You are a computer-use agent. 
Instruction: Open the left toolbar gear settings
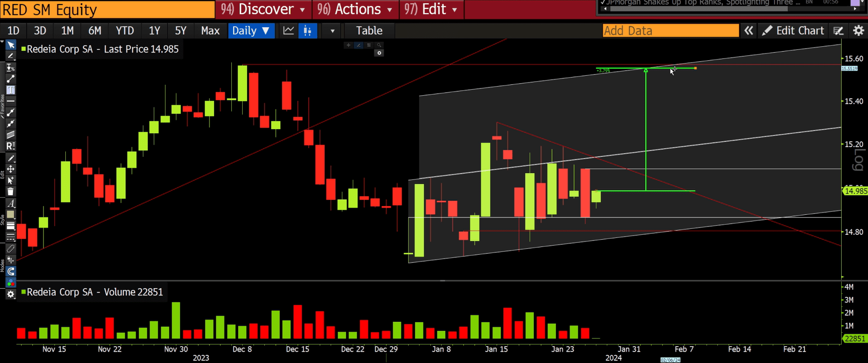10,295
